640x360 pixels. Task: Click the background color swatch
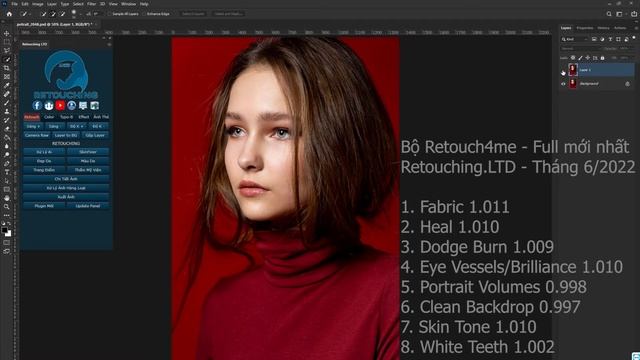[x=9, y=234]
